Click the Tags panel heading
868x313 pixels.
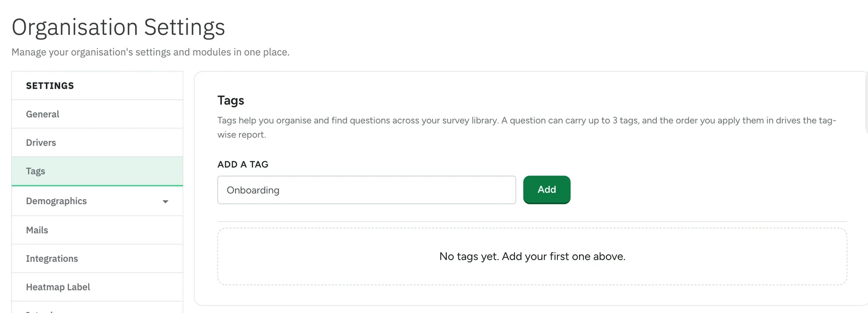click(231, 100)
